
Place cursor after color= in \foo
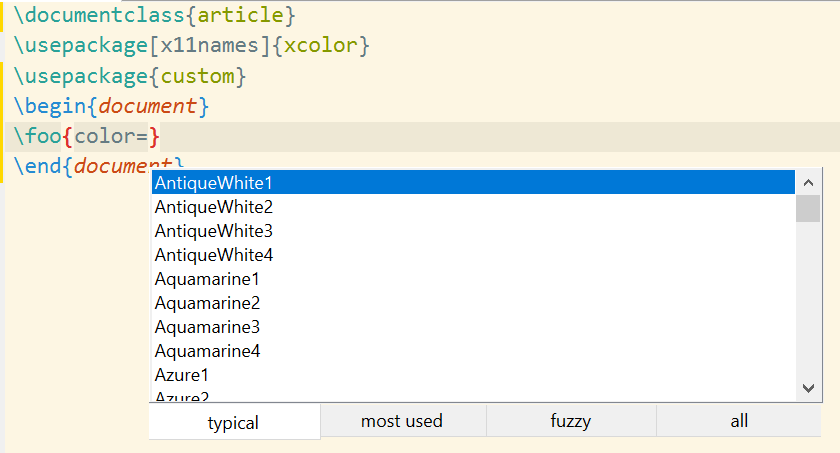coord(148,137)
